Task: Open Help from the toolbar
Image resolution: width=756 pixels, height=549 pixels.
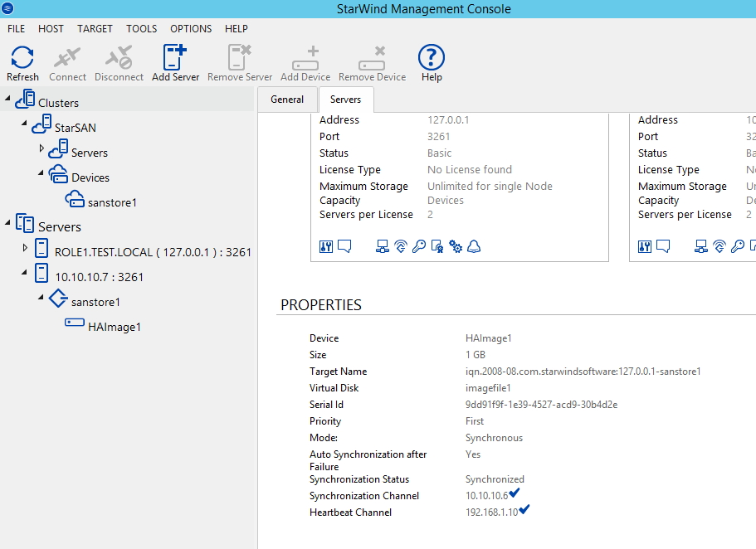Action: point(431,63)
